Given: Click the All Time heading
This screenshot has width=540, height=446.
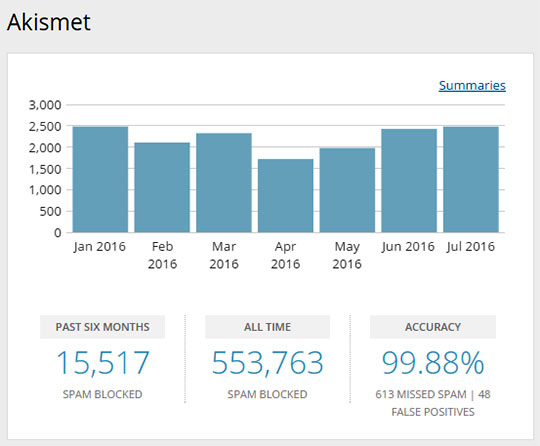Looking at the screenshot, I should 267,327.
